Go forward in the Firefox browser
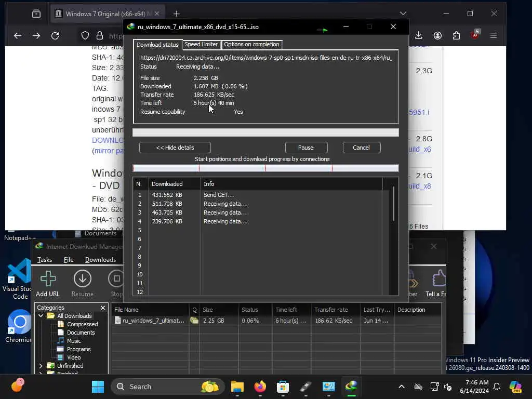532x399 pixels. [36, 35]
